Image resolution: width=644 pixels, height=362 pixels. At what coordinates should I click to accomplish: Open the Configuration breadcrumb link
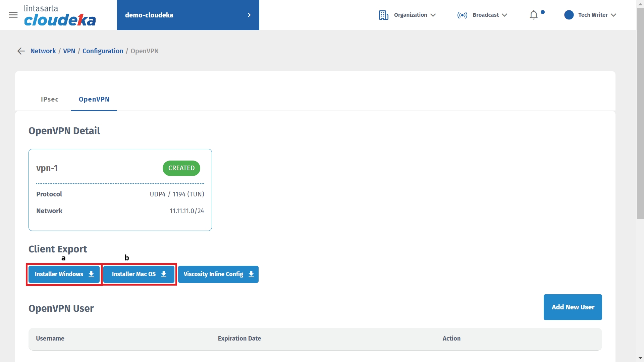click(x=103, y=51)
